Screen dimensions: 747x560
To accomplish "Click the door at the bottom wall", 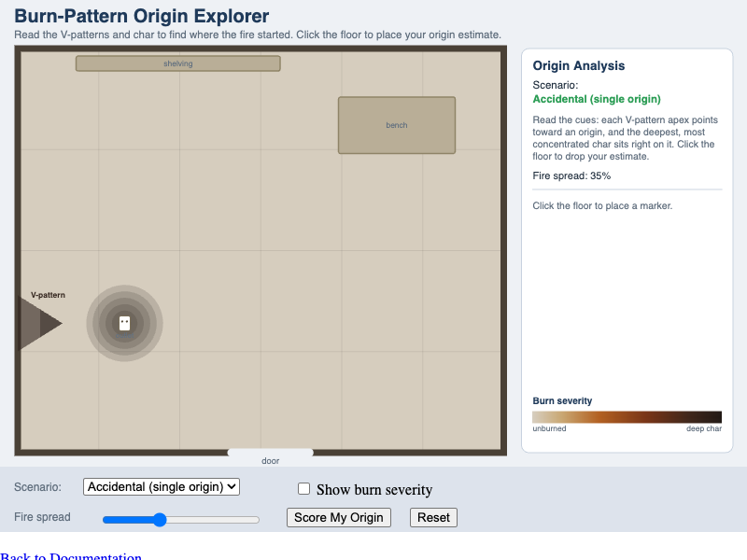I will pyautogui.click(x=270, y=453).
